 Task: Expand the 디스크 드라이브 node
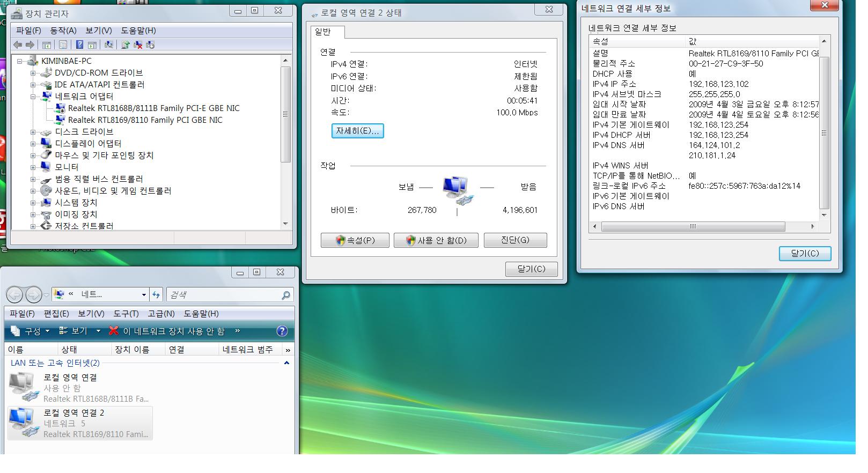[x=33, y=132]
